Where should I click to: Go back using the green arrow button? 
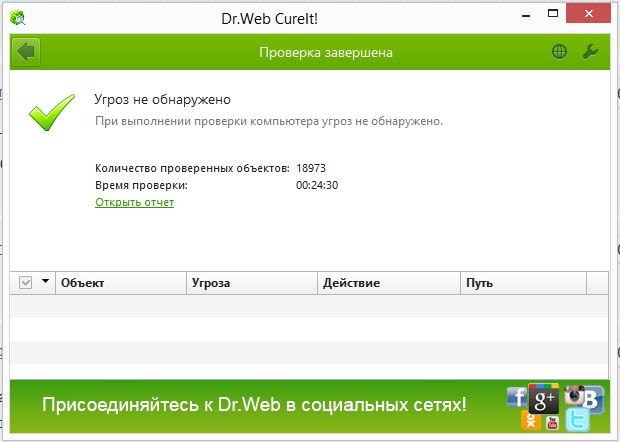pyautogui.click(x=26, y=52)
